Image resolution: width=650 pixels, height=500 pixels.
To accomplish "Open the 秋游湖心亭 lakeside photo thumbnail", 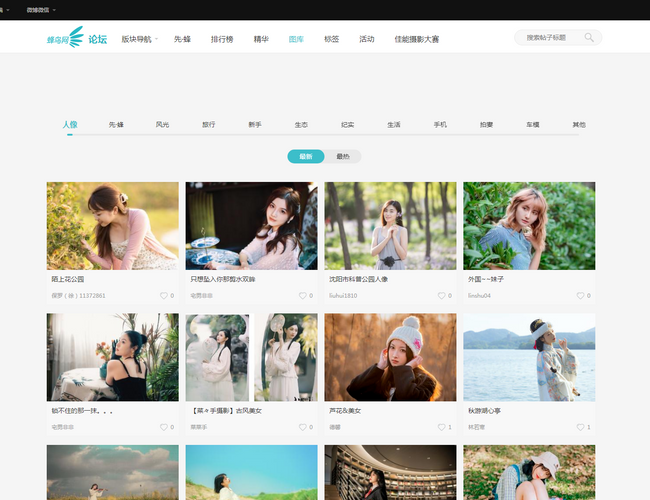I will [529, 357].
